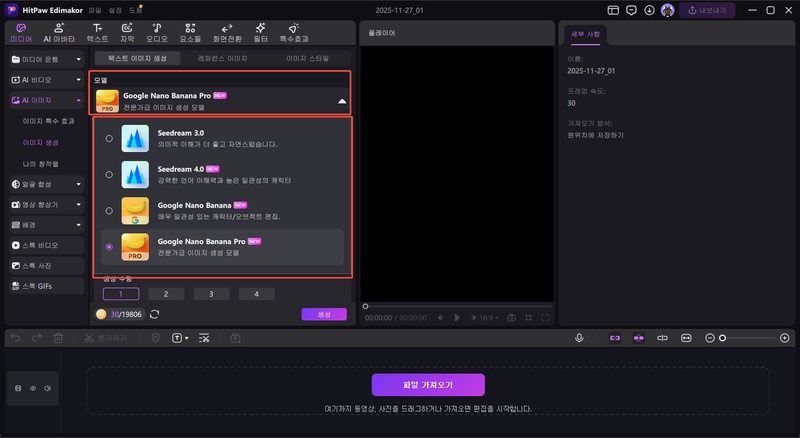Click the download icon in title bar
Screen dimensions: 800x438
coord(649,10)
